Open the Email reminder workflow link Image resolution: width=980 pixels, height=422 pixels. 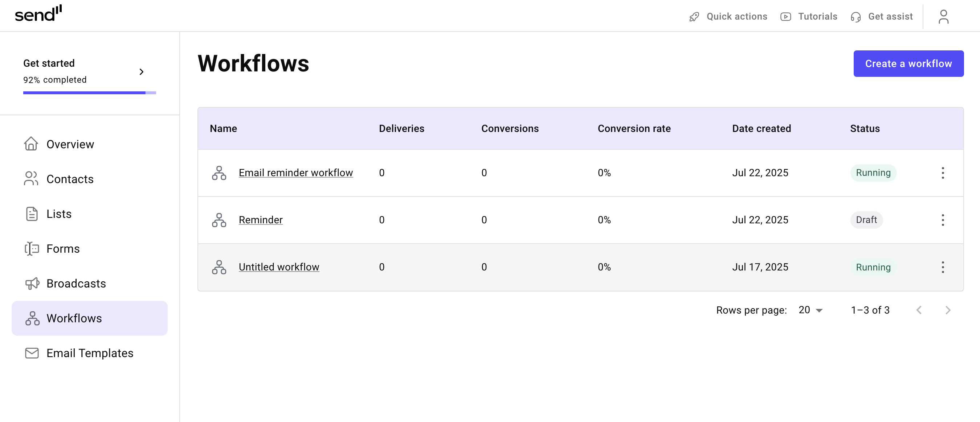point(295,173)
